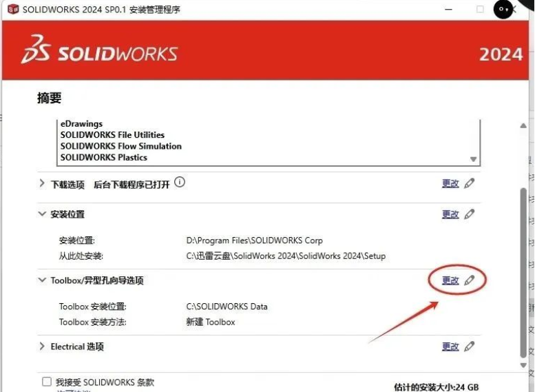535x392 pixels.
Task: Click the main vertical scrollbar thumb
Action: 523,273
